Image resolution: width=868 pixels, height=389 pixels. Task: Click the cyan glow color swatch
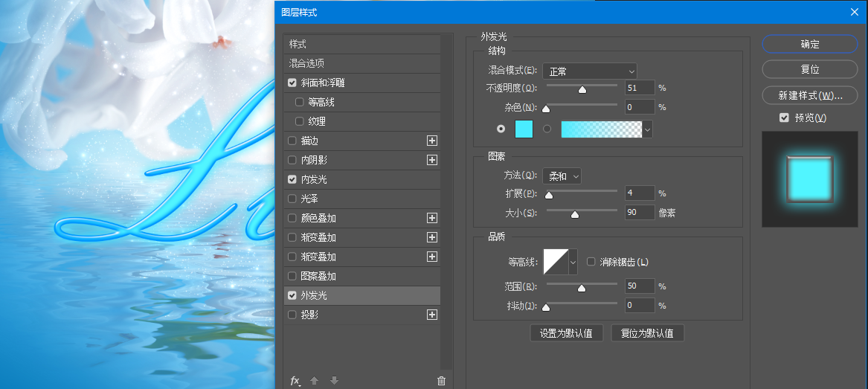(x=524, y=129)
